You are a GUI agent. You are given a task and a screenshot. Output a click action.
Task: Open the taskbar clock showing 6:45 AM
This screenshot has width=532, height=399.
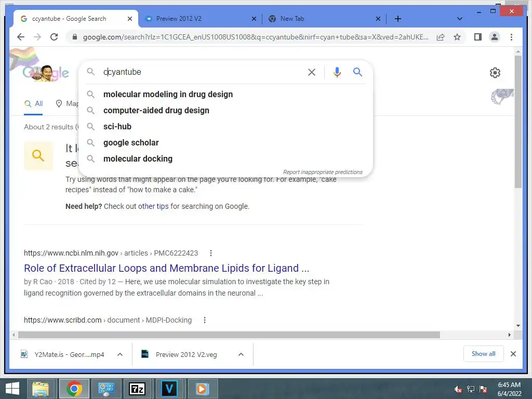pyautogui.click(x=509, y=389)
